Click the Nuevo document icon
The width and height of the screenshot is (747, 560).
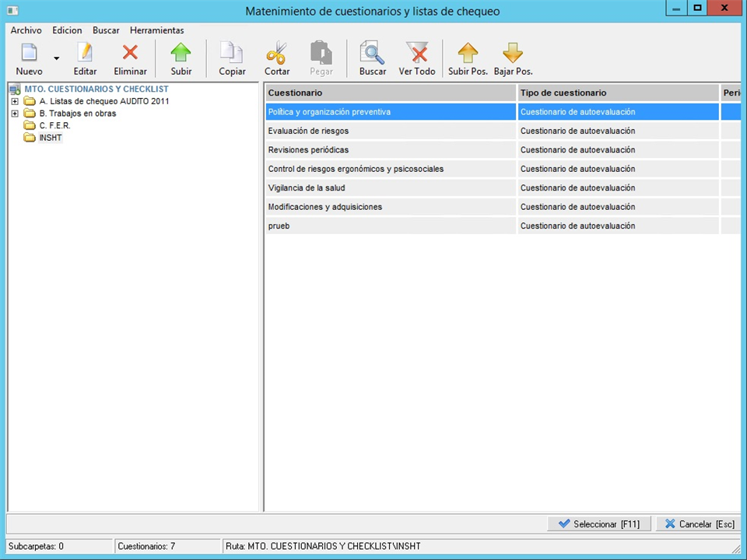pyautogui.click(x=29, y=53)
